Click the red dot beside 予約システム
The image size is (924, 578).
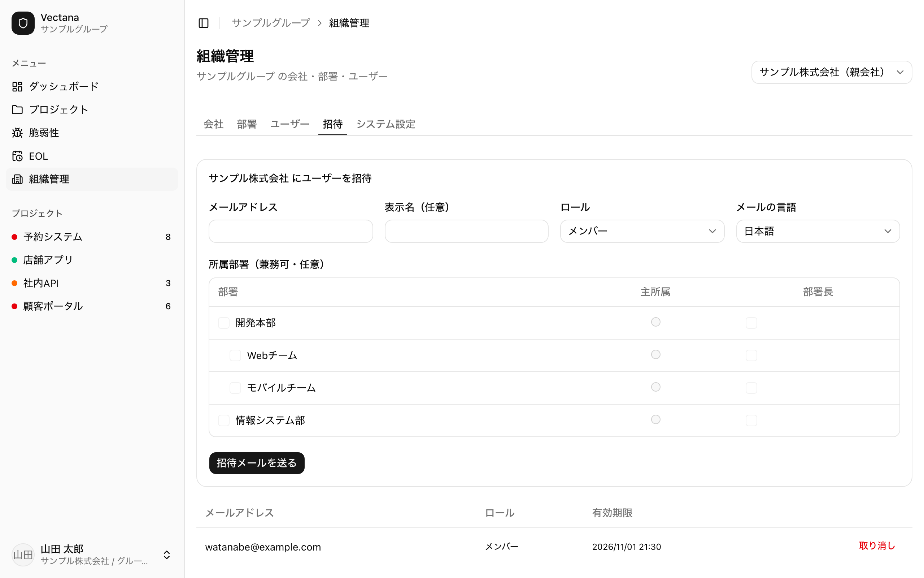coord(14,237)
